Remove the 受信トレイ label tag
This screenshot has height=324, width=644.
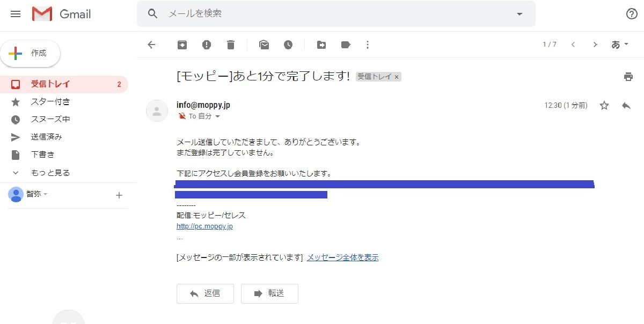tap(396, 77)
